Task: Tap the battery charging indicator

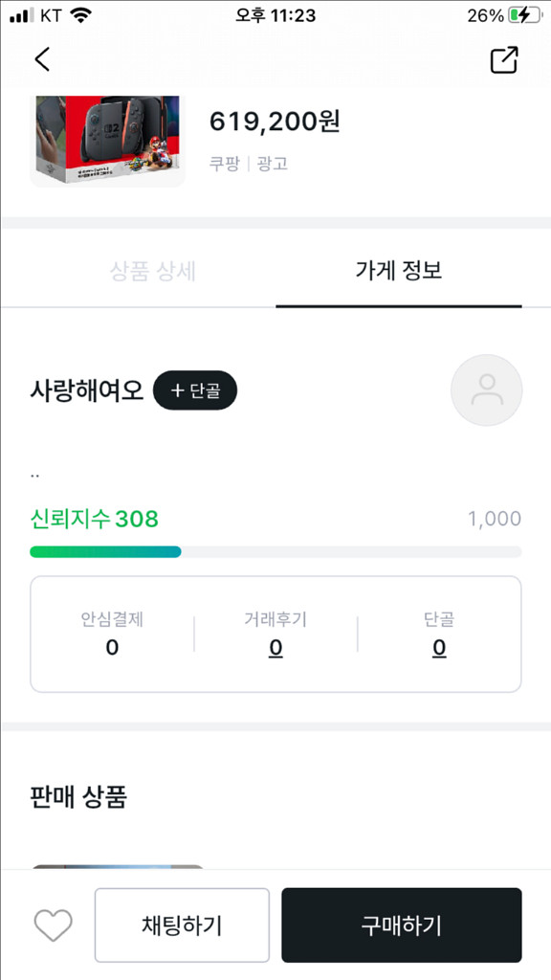Action: [x=523, y=14]
